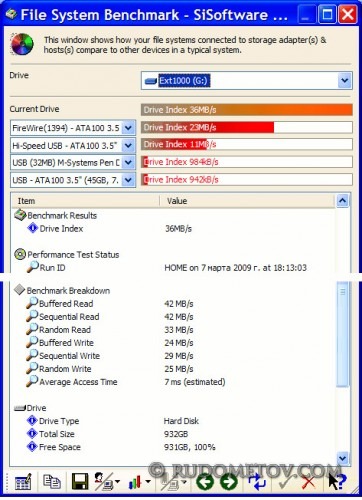Click the "36MB/s" Drive Index value
Viewport: 362px width, 500px height.
pyautogui.click(x=179, y=229)
